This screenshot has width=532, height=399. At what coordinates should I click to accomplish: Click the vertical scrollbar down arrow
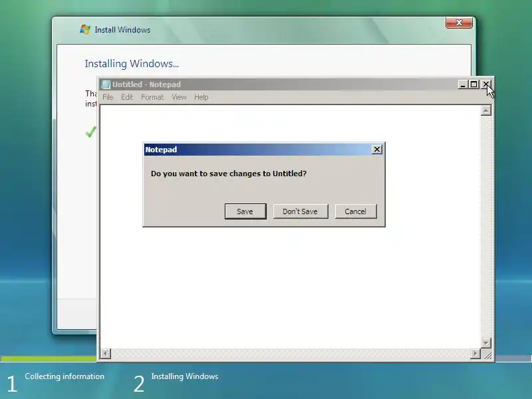[486, 342]
